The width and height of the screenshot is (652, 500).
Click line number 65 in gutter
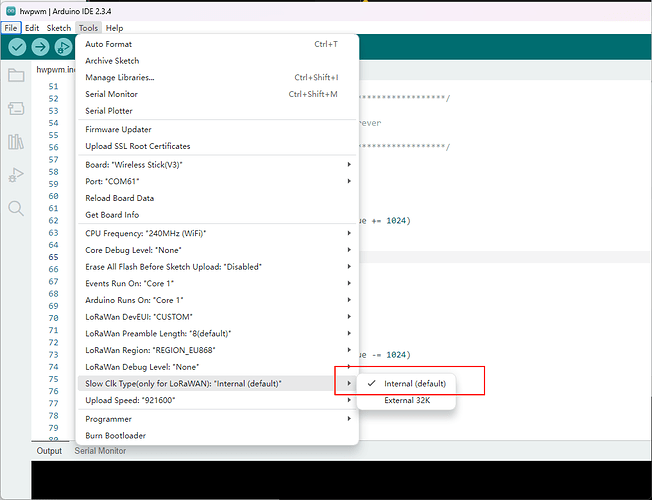(x=53, y=257)
